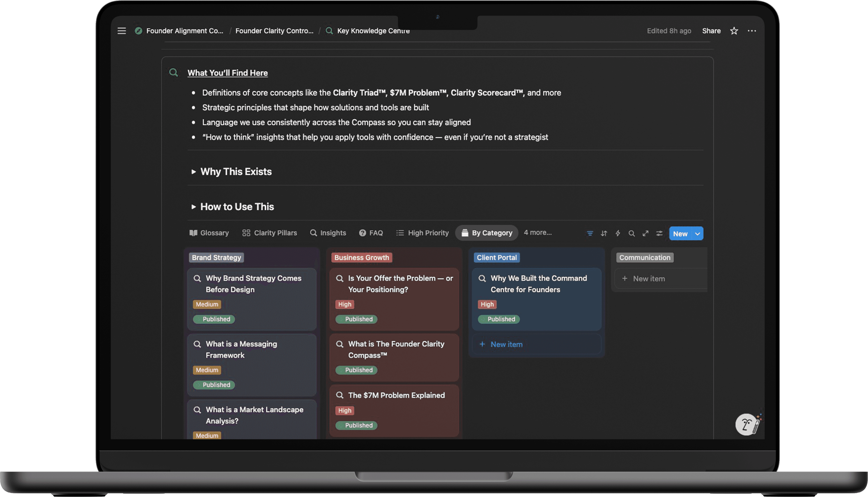Expand the Why This Exists toggle

(x=193, y=172)
